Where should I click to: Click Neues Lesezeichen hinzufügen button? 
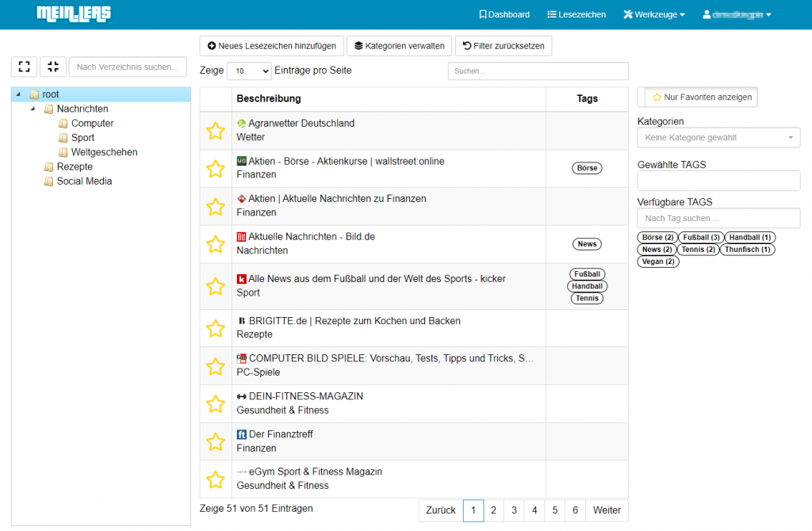pyautogui.click(x=272, y=46)
